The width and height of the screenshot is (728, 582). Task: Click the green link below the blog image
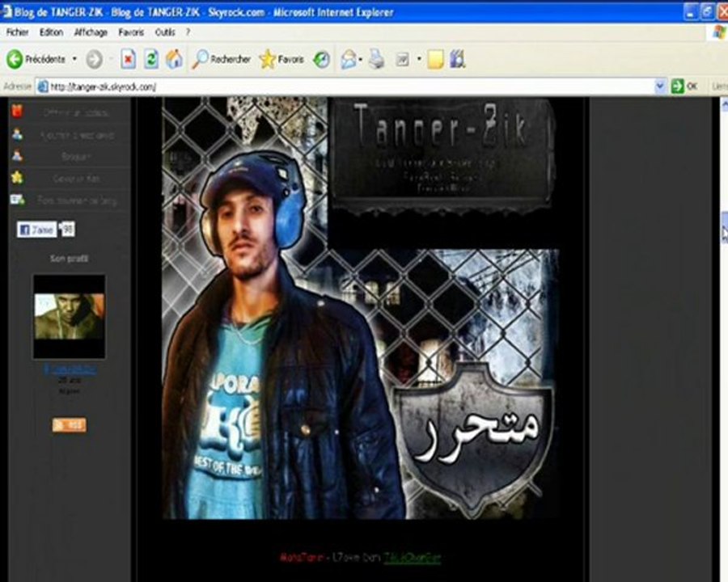412,558
